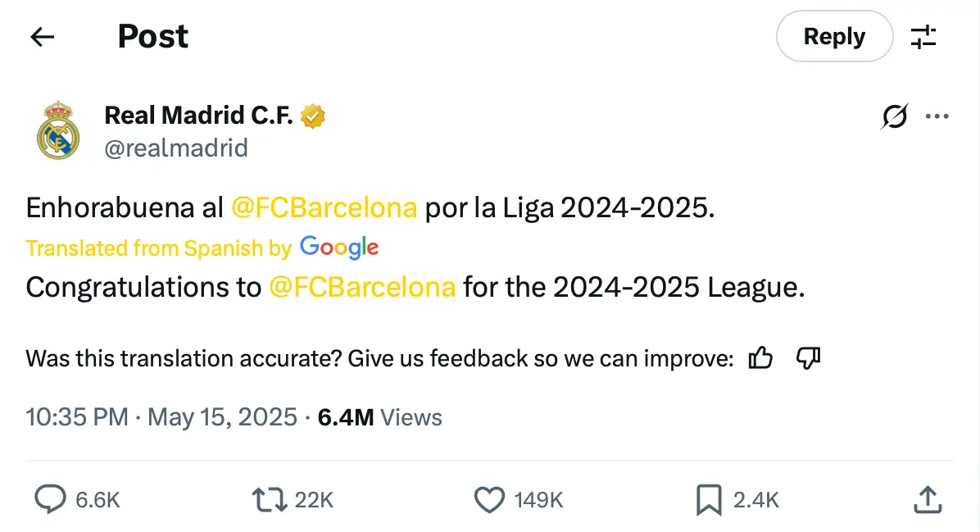The image size is (980, 532).
Task: Share the post via the share icon
Action: pyautogui.click(x=927, y=498)
